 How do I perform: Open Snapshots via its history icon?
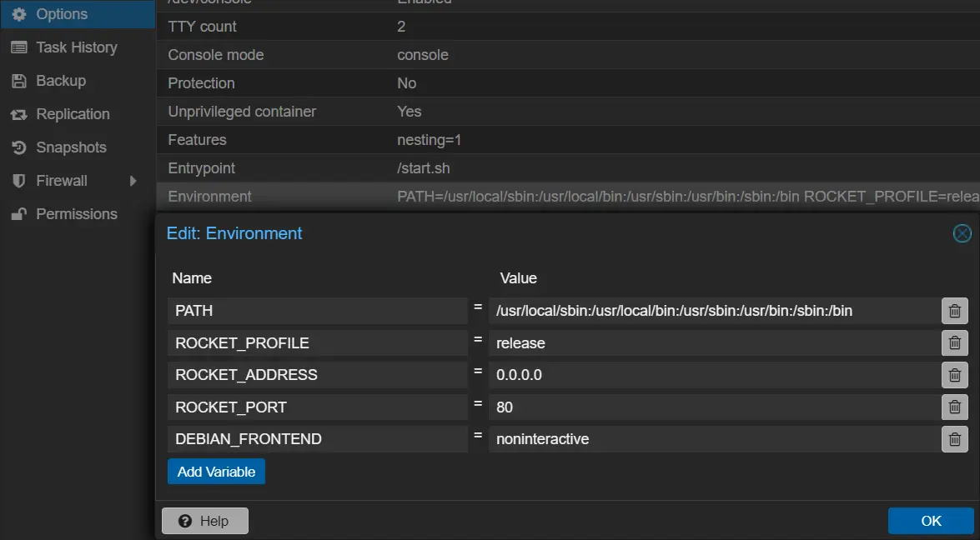point(18,147)
